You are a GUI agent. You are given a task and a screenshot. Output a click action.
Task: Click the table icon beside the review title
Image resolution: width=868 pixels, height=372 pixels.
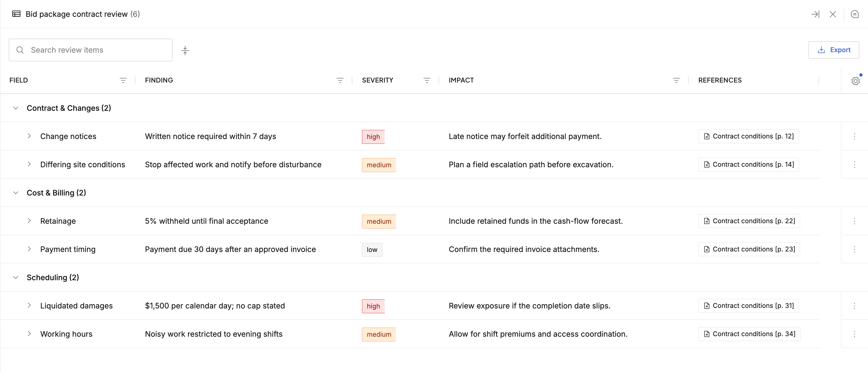(x=16, y=14)
